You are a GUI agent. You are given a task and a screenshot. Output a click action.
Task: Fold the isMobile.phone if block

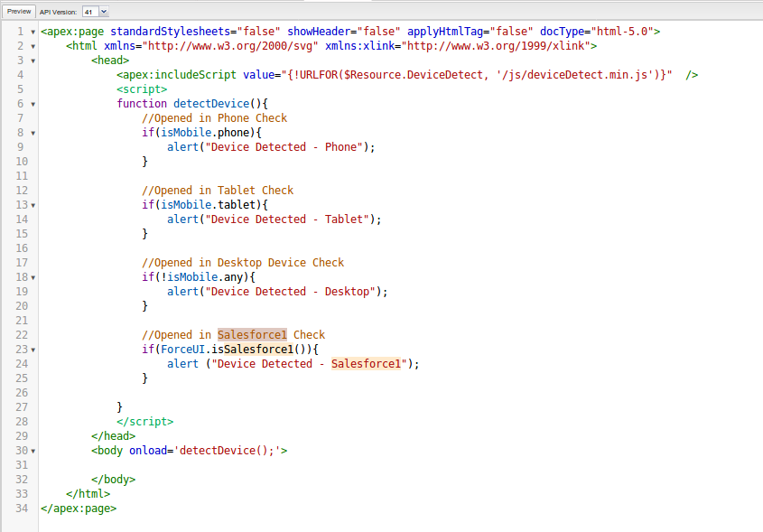tap(33, 133)
